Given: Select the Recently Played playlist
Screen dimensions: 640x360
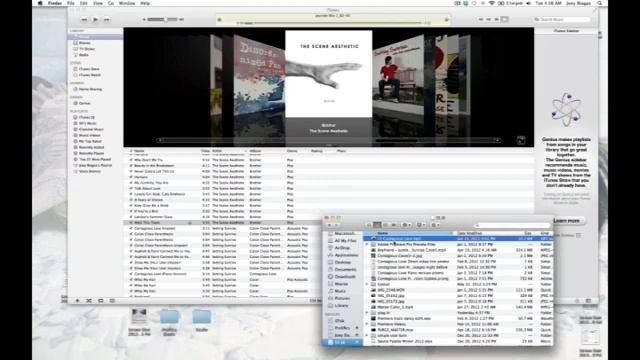Looking at the screenshot, I should pos(91,153).
